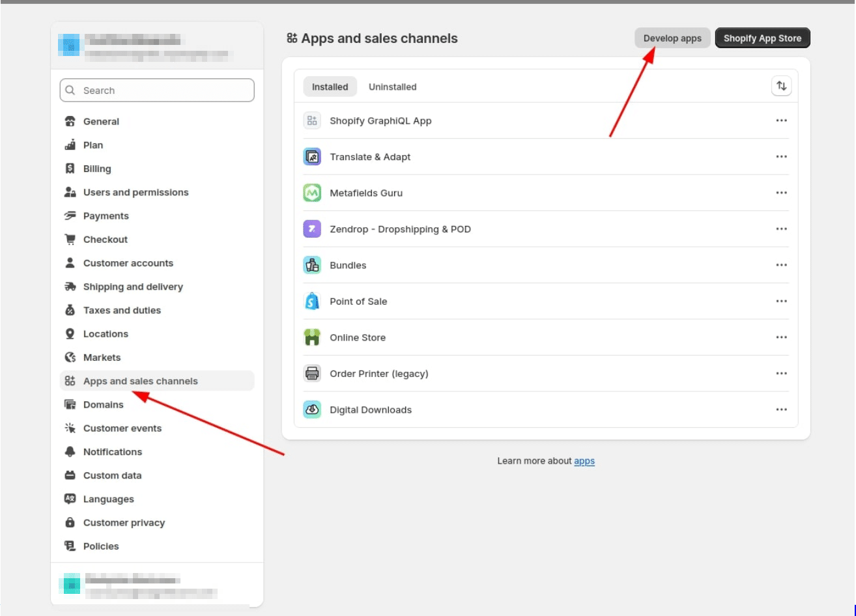Screen dimensions: 856x616
Task: Click the Customer events cursor icon
Action: pos(70,428)
